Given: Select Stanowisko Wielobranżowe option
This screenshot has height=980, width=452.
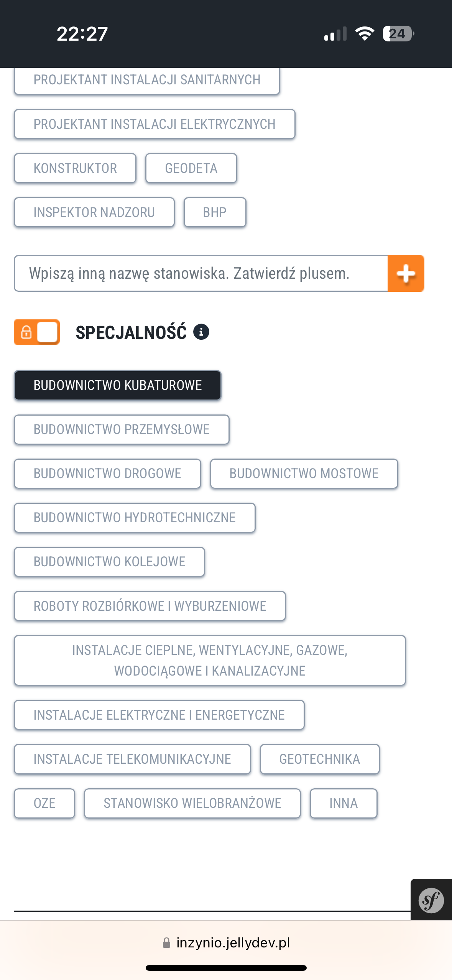Looking at the screenshot, I should coord(192,803).
